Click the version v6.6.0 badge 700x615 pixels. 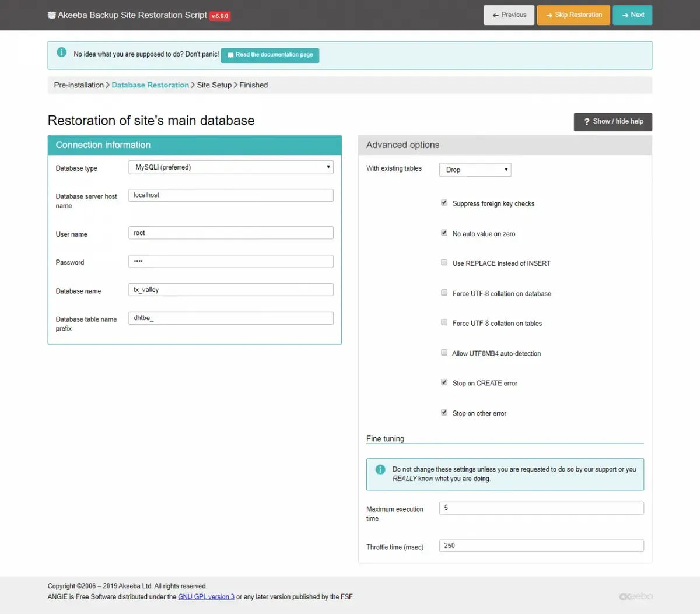tap(220, 16)
